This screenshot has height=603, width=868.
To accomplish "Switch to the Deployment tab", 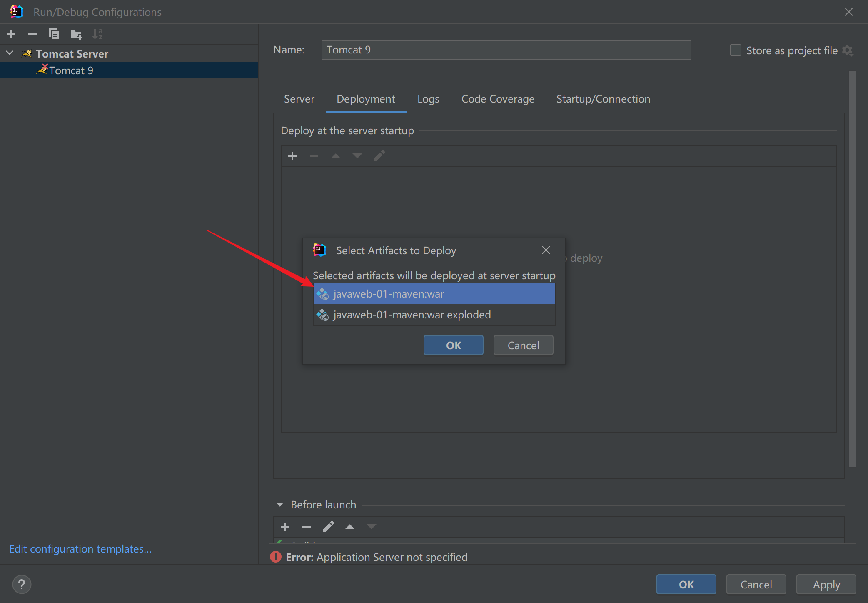I will (366, 99).
